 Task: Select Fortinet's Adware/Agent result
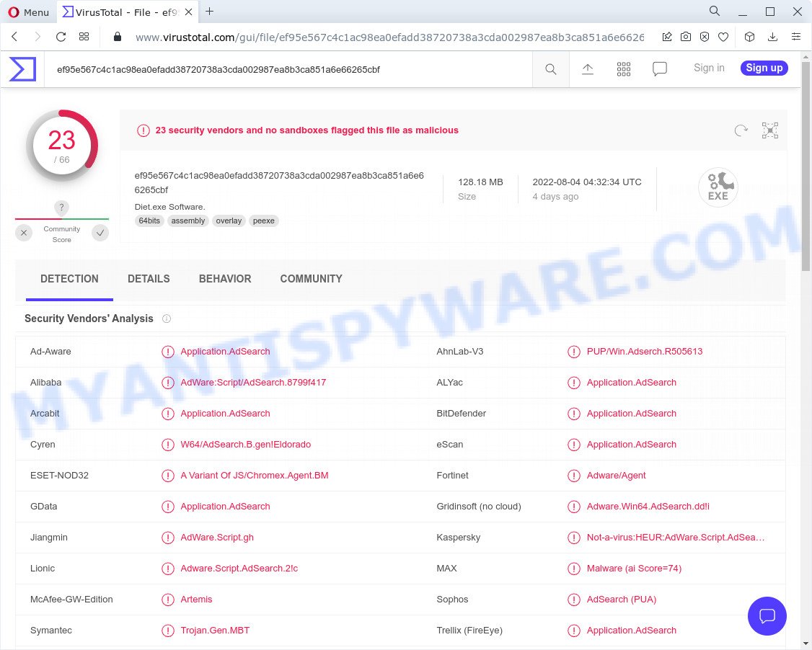tap(617, 475)
